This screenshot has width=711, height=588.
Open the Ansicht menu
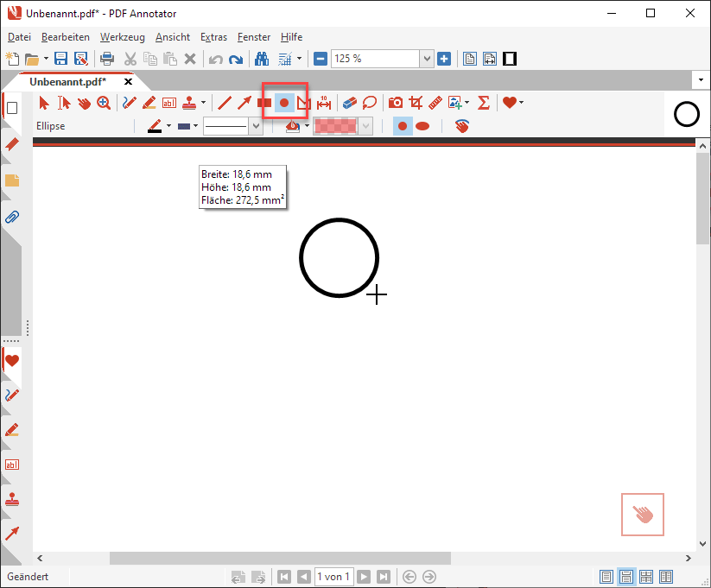[x=173, y=37]
